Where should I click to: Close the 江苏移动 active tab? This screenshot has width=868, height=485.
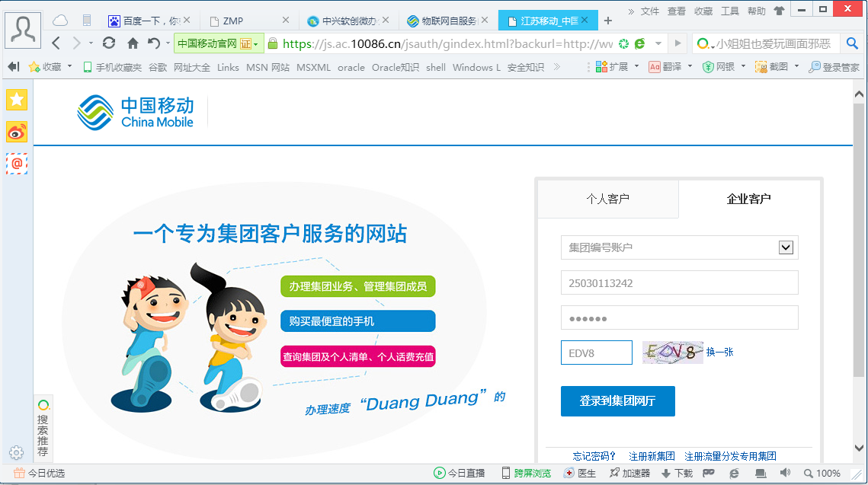pos(585,20)
